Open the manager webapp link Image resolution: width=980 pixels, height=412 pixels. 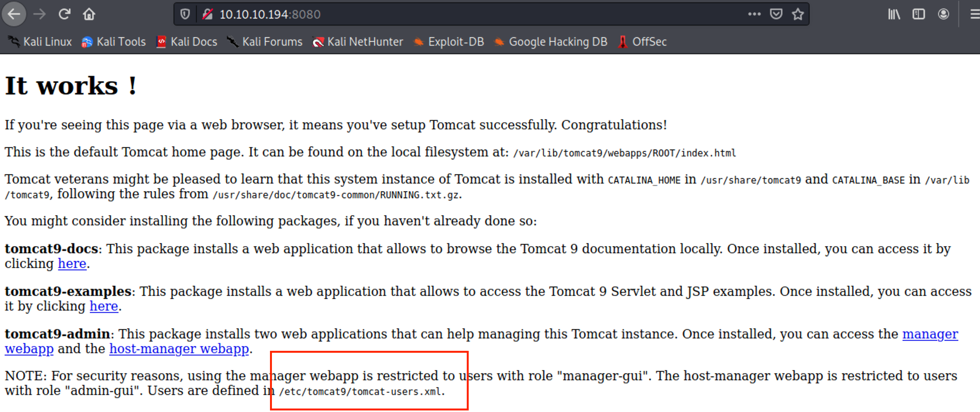(930, 334)
